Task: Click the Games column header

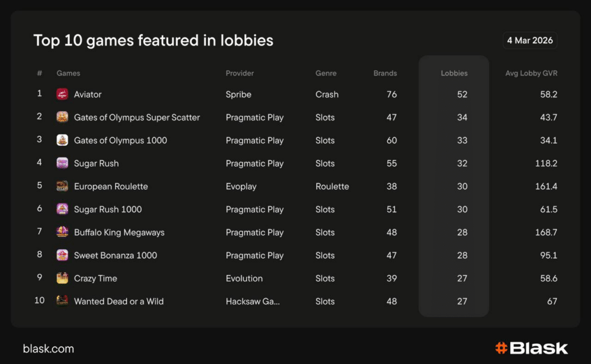Action: coord(68,73)
